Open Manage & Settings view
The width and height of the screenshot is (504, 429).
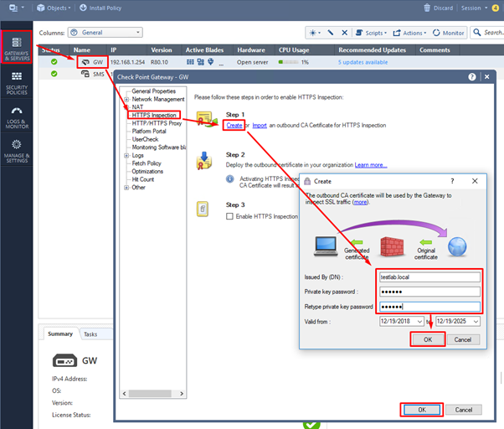point(17,150)
